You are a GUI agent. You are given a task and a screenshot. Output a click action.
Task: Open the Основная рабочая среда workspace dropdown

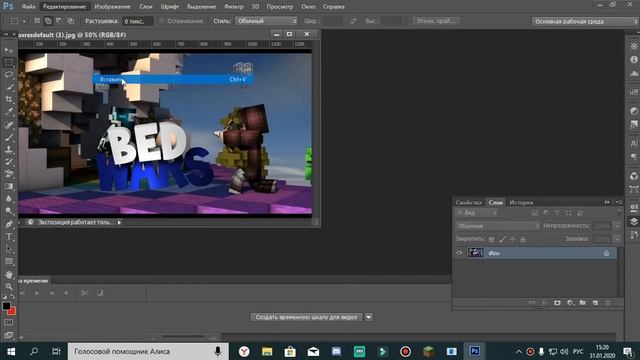tap(585, 21)
